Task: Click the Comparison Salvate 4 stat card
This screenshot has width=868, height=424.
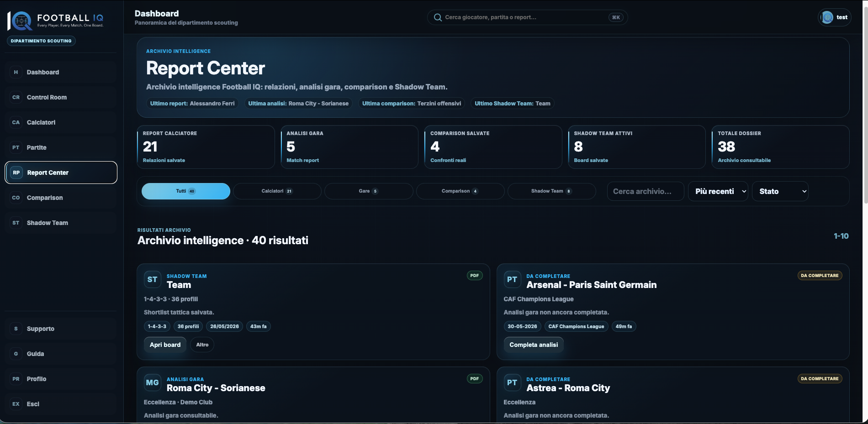Action: [493, 147]
